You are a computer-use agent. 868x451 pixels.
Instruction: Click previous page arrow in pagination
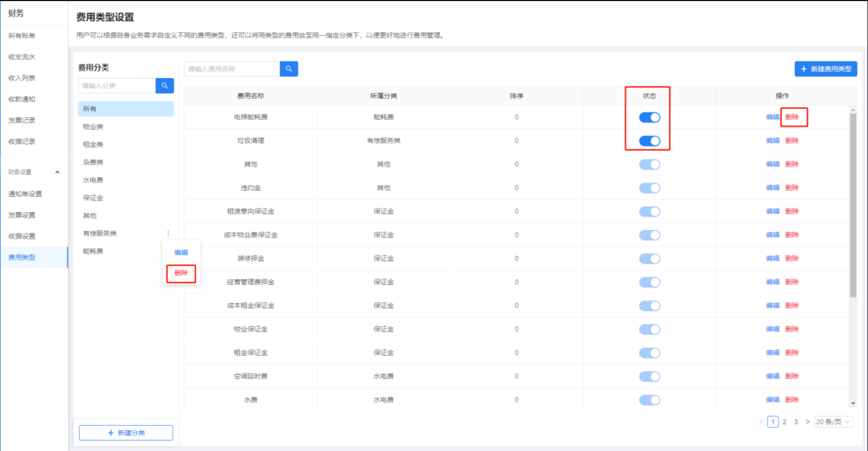[x=761, y=422]
